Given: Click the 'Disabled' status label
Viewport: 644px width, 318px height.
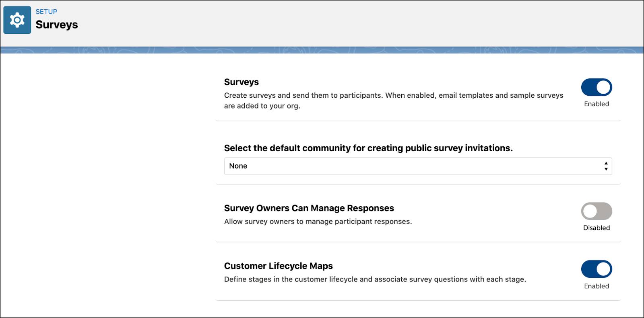Looking at the screenshot, I should (x=597, y=228).
